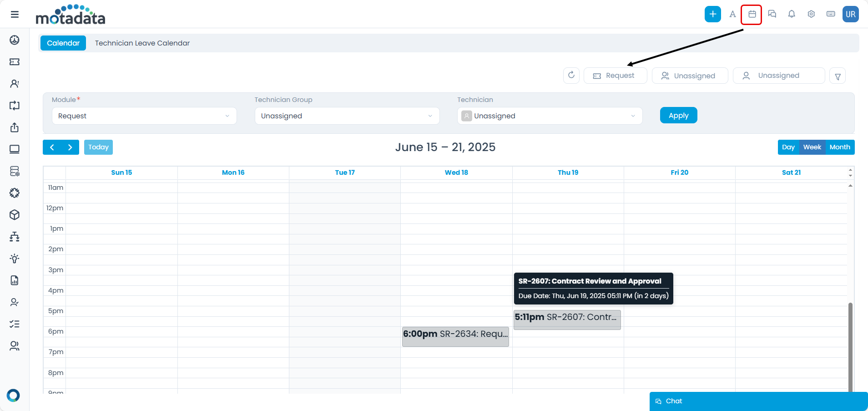
Task: Open the chat conversations icon
Action: point(772,14)
